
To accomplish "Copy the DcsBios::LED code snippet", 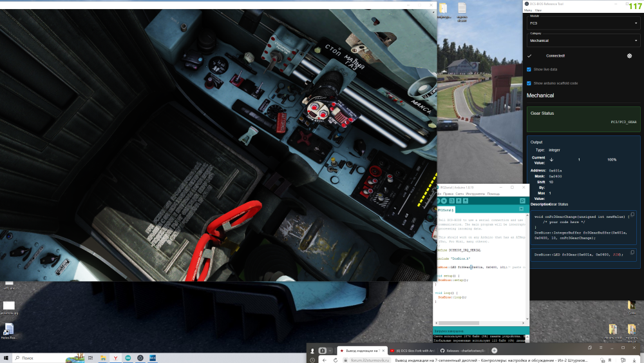I will point(633,252).
